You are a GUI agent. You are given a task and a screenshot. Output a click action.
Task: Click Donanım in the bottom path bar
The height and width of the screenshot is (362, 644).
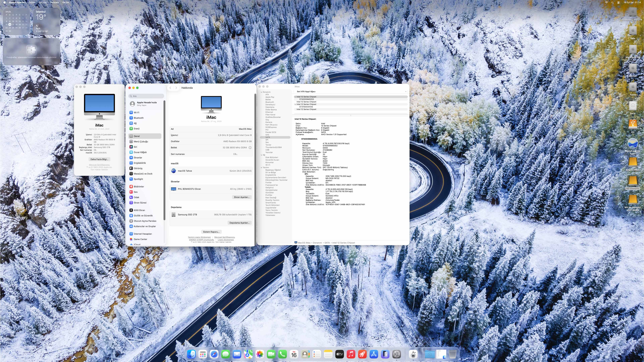pos(317,243)
